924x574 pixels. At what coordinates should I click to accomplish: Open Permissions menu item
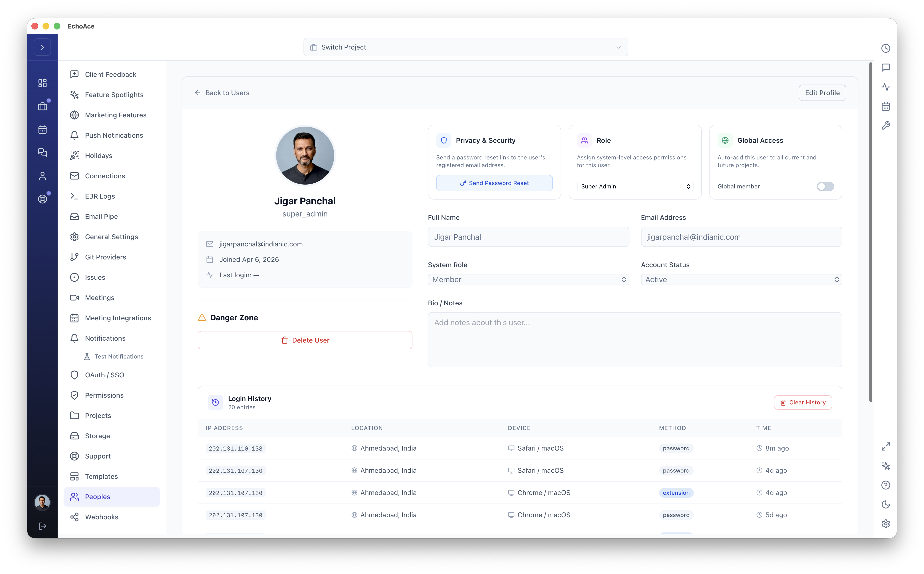click(112, 395)
